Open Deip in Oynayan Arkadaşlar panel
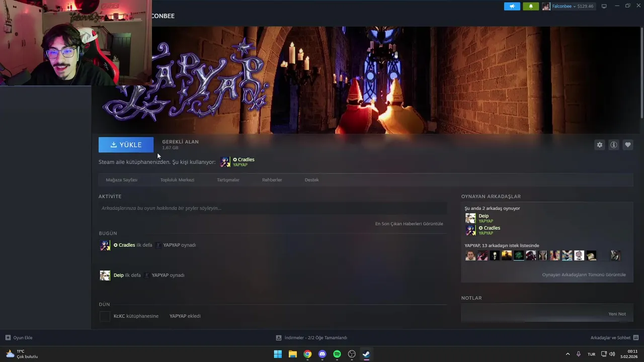Image resolution: width=644 pixels, height=362 pixels. click(484, 216)
